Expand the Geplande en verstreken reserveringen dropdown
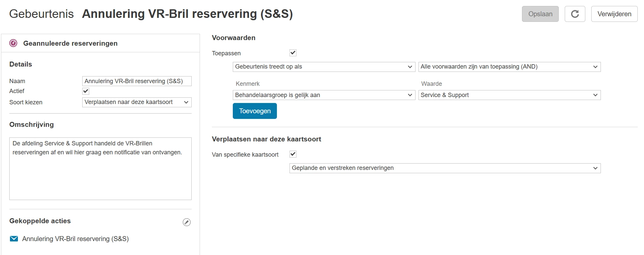Viewport: 644px width, 255px height. [445, 168]
